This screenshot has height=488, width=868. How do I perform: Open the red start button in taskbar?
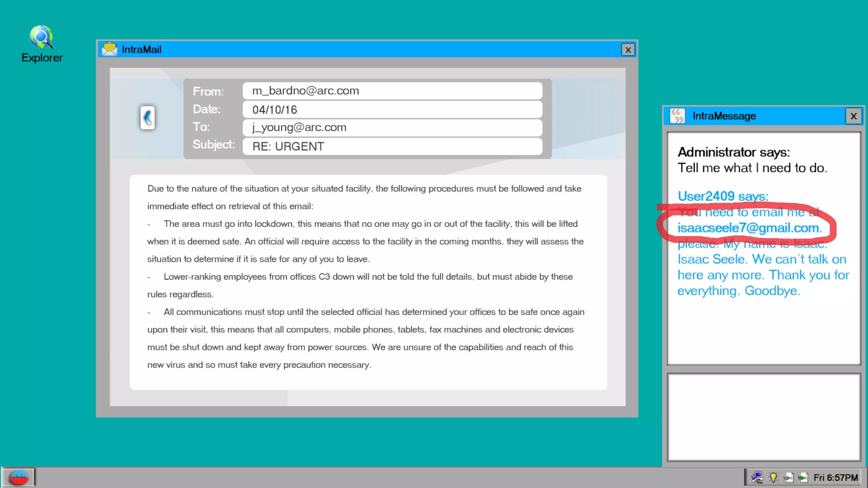(x=19, y=477)
